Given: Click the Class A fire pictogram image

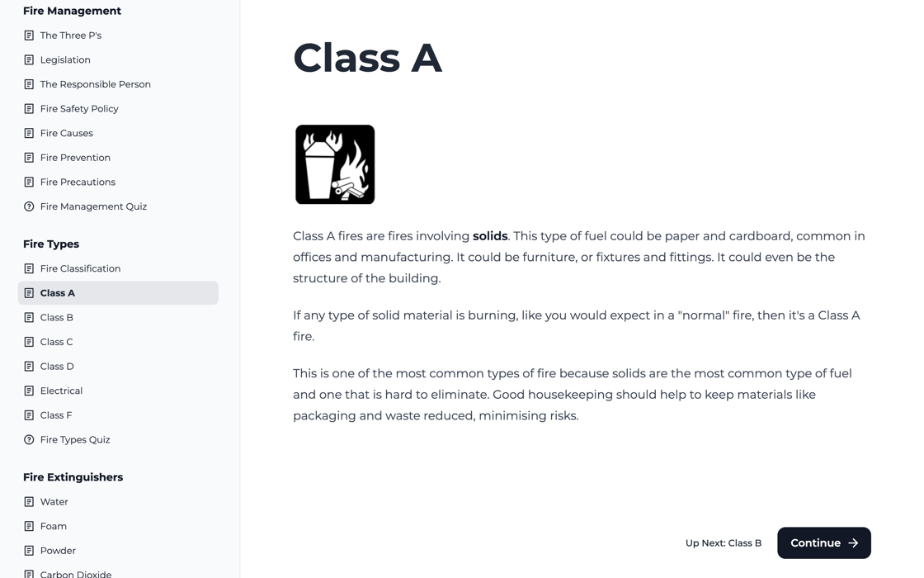Looking at the screenshot, I should click(x=334, y=163).
